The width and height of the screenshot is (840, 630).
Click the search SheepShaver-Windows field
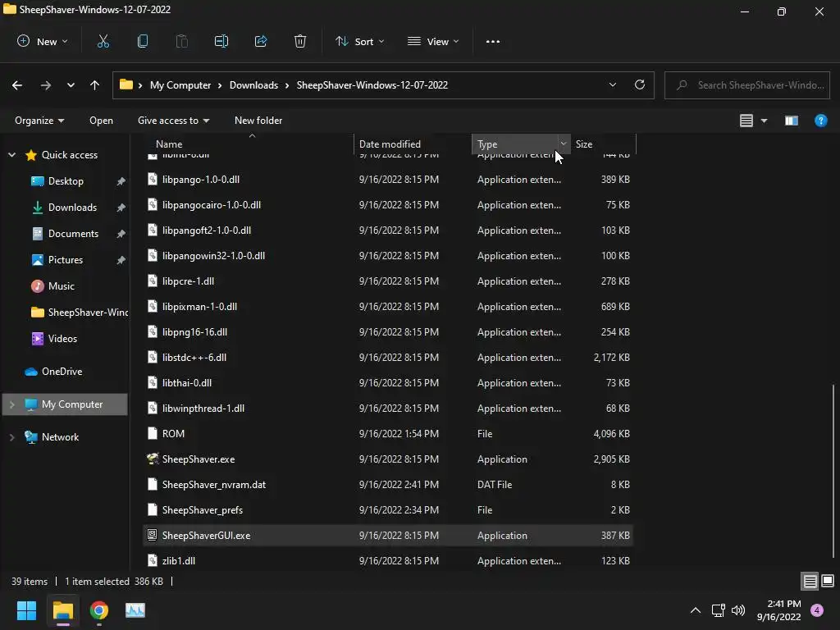click(x=747, y=85)
